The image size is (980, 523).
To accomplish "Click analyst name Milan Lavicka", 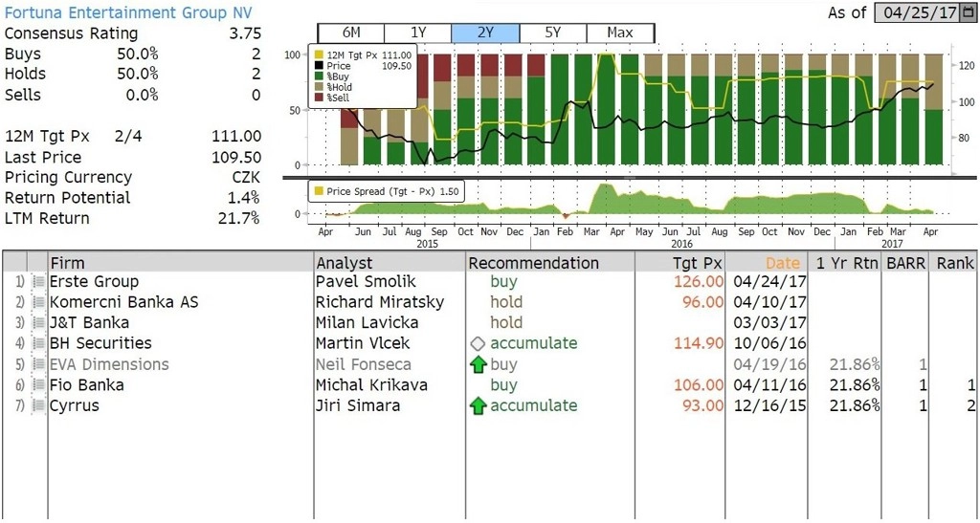I will point(367,323).
